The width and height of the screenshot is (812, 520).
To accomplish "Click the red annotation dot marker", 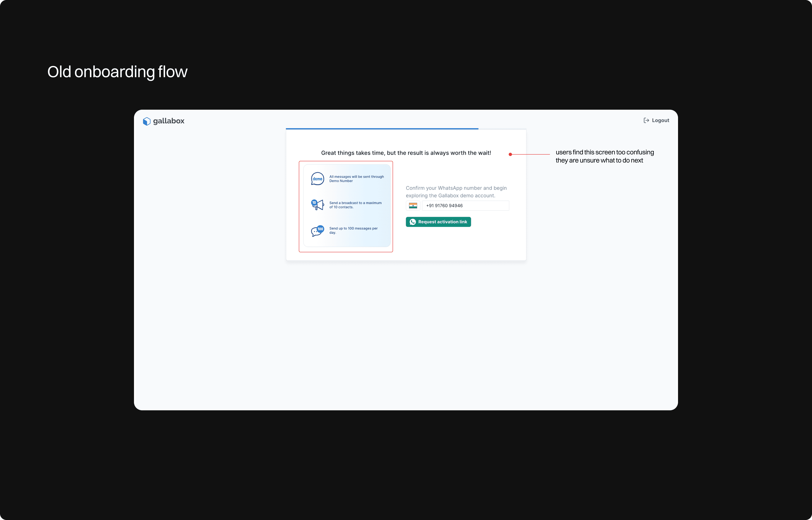I will click(510, 154).
